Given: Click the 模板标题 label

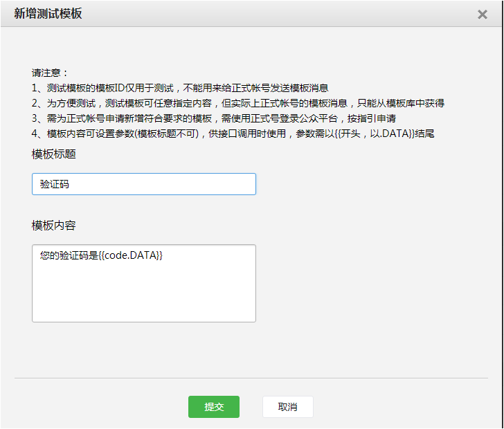Looking at the screenshot, I should 54,154.
